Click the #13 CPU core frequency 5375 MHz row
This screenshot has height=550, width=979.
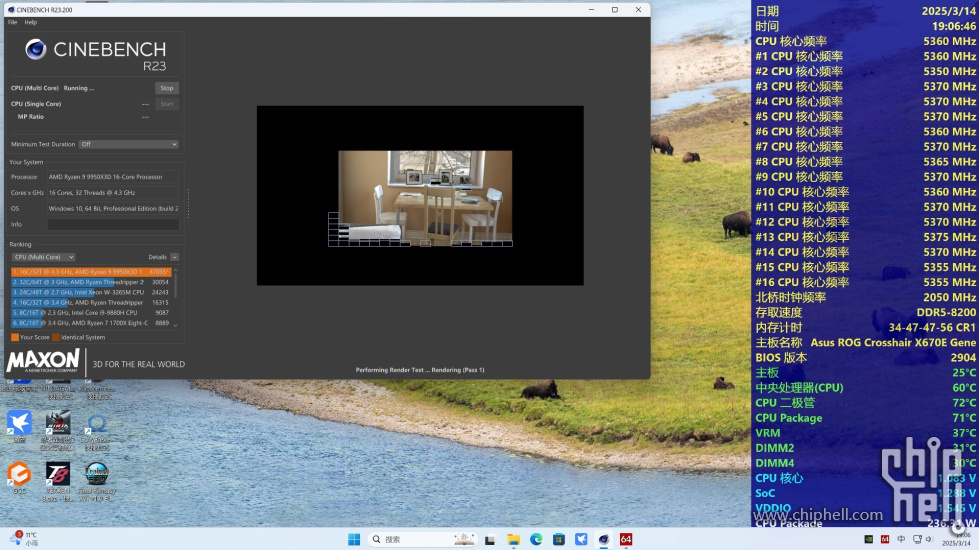[865, 237]
